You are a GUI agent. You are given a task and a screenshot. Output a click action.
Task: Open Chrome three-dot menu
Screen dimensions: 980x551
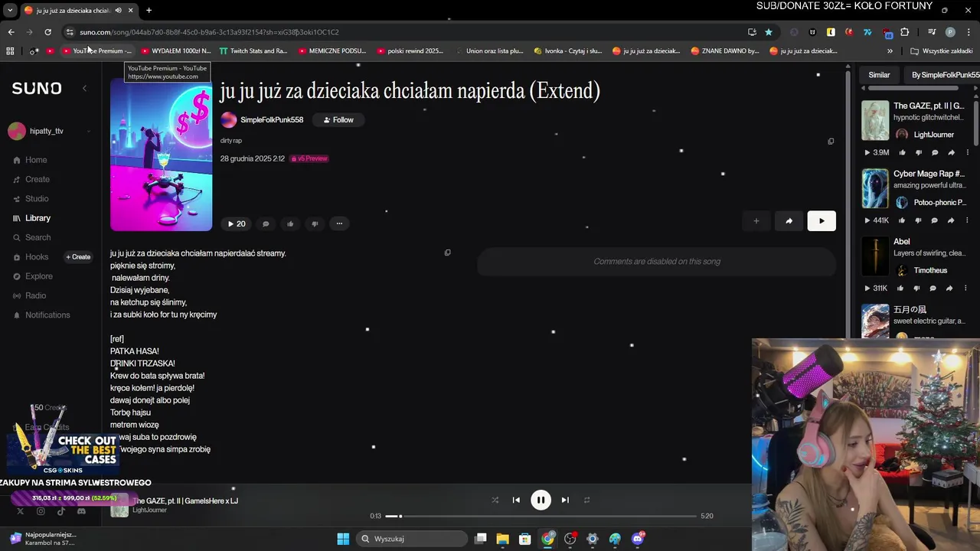[x=967, y=32]
